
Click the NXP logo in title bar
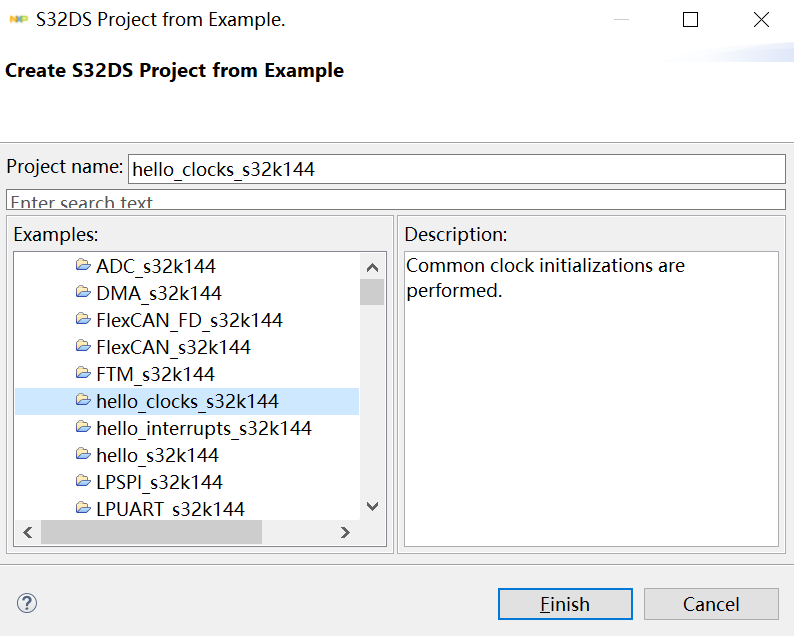coord(18,20)
